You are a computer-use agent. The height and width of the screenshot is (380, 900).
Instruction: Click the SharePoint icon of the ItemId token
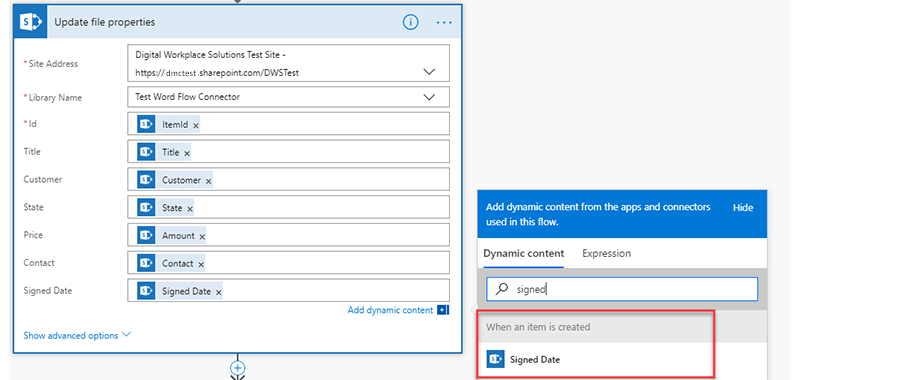(x=146, y=125)
